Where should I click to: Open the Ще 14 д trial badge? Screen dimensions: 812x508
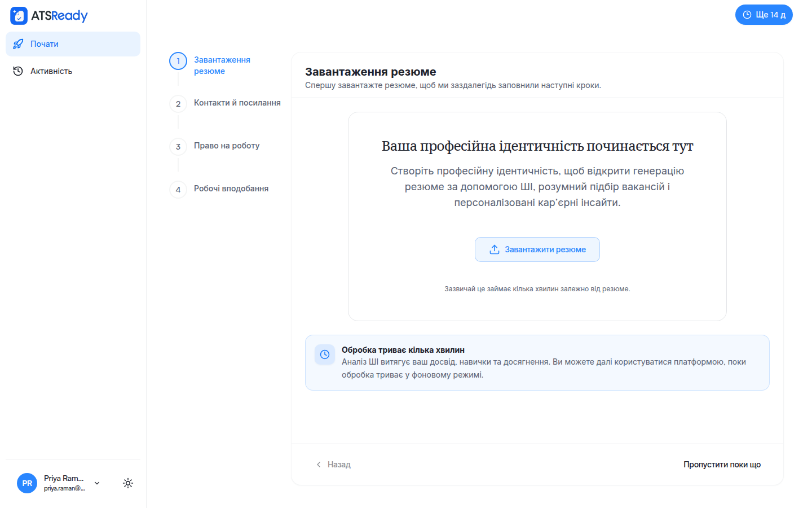point(764,15)
